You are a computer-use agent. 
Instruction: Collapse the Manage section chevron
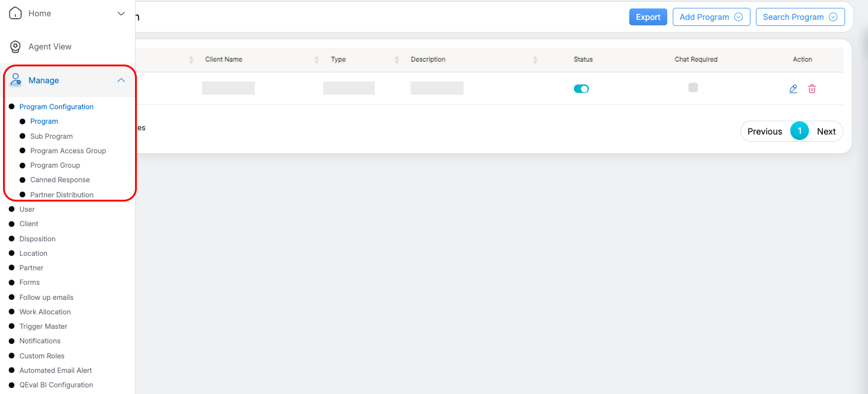tap(121, 80)
